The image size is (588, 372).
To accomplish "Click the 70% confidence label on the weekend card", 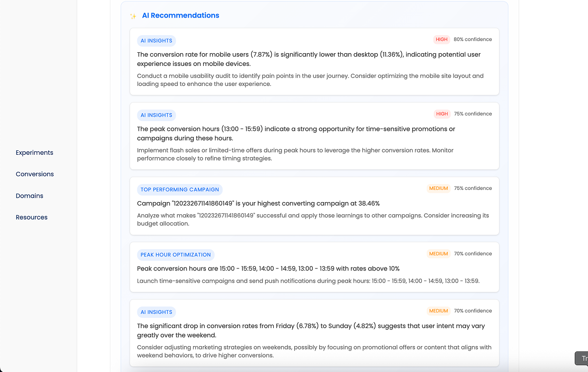I will point(473,310).
